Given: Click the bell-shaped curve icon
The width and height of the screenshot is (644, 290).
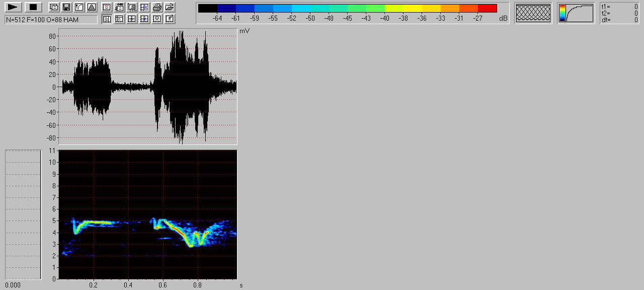Looking at the screenshot, I should [x=91, y=7].
